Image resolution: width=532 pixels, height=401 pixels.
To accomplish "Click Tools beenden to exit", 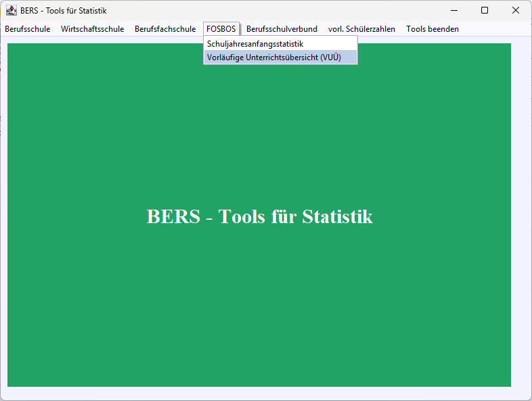I will point(432,29).
